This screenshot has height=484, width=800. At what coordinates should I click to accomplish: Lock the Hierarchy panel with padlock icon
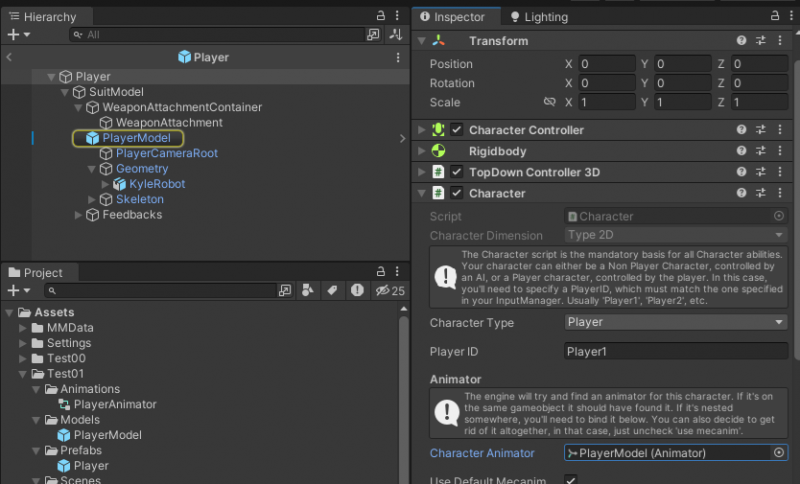381,16
